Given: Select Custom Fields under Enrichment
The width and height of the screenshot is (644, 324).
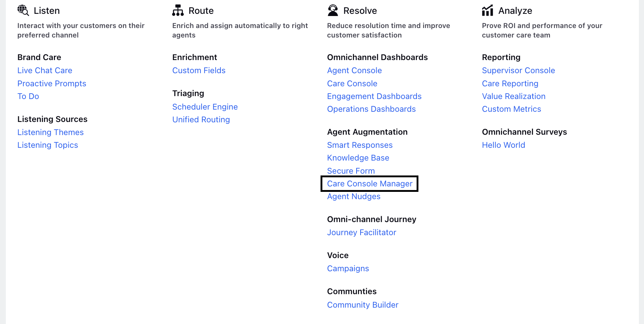Looking at the screenshot, I should pyautogui.click(x=199, y=70).
